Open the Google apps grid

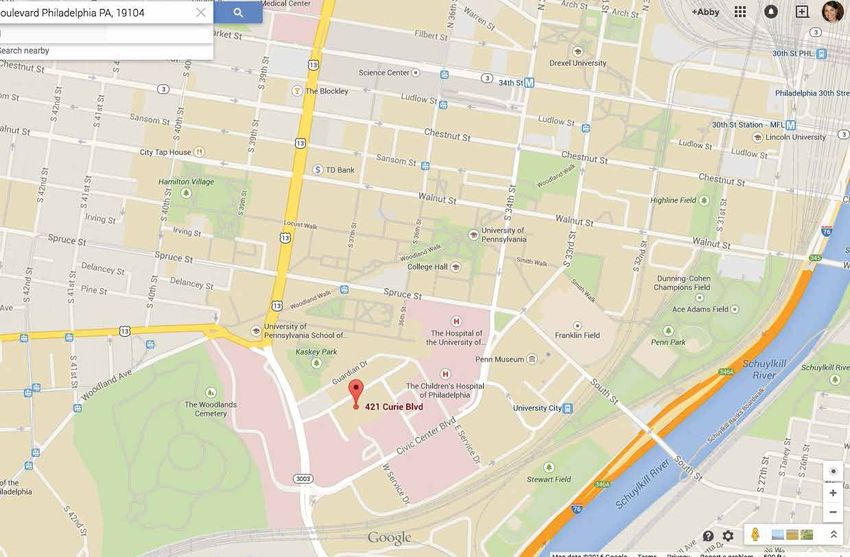[740, 11]
